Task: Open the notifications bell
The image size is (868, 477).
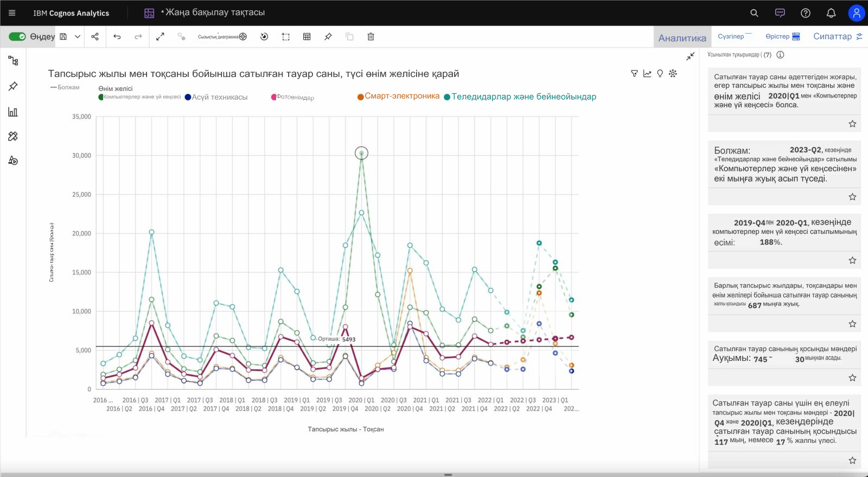Action: click(x=831, y=13)
